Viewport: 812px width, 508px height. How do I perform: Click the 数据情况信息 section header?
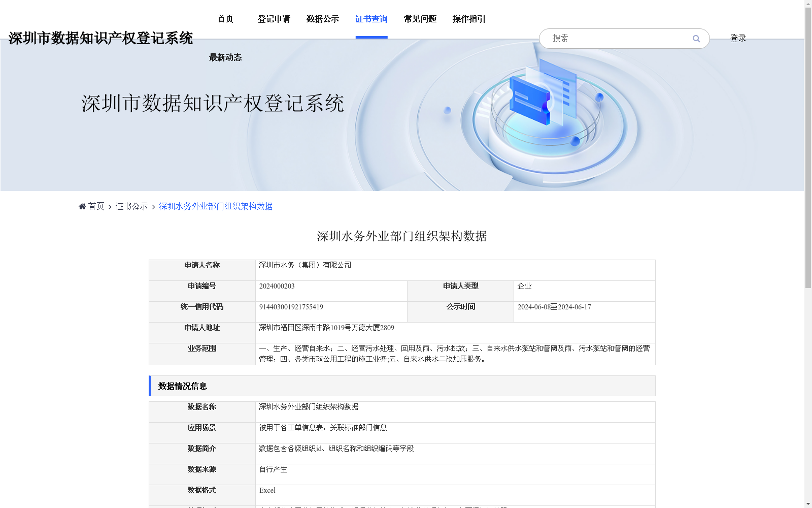[402, 386]
